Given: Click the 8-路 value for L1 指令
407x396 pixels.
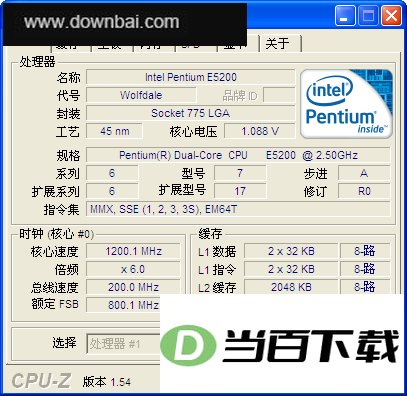Looking at the screenshot, I should [365, 269].
